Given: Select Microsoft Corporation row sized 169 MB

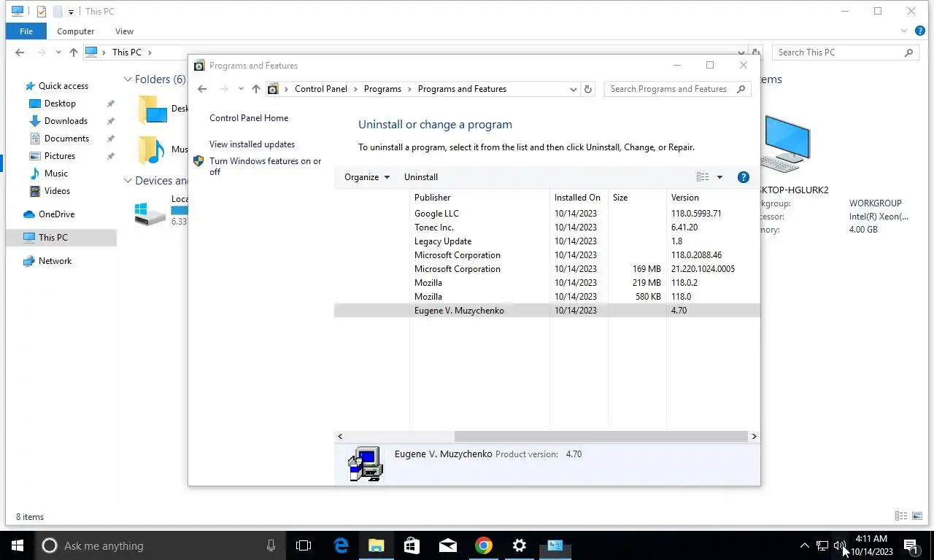Looking at the screenshot, I should coord(547,269).
